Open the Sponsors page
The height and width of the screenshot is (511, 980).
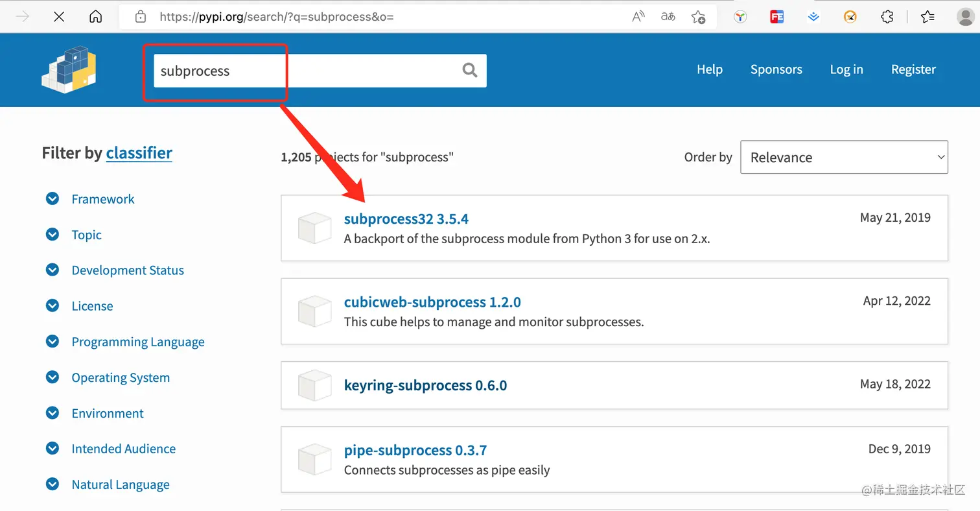coord(776,69)
